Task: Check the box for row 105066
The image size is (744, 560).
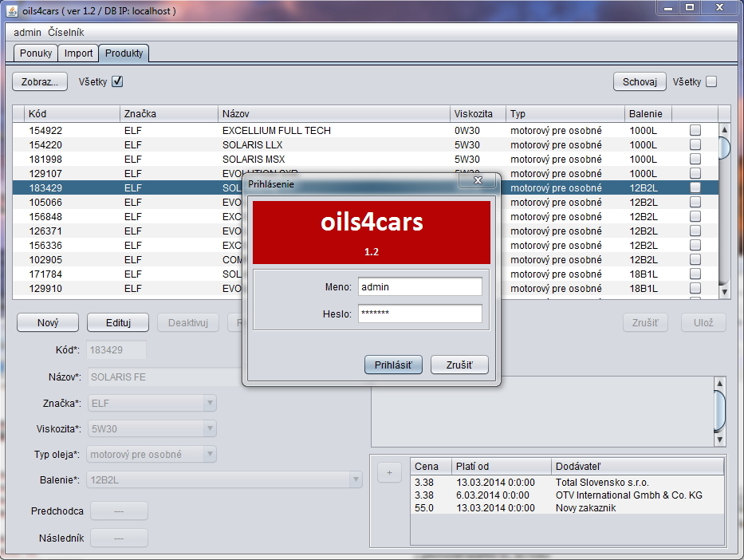Action: 695,202
